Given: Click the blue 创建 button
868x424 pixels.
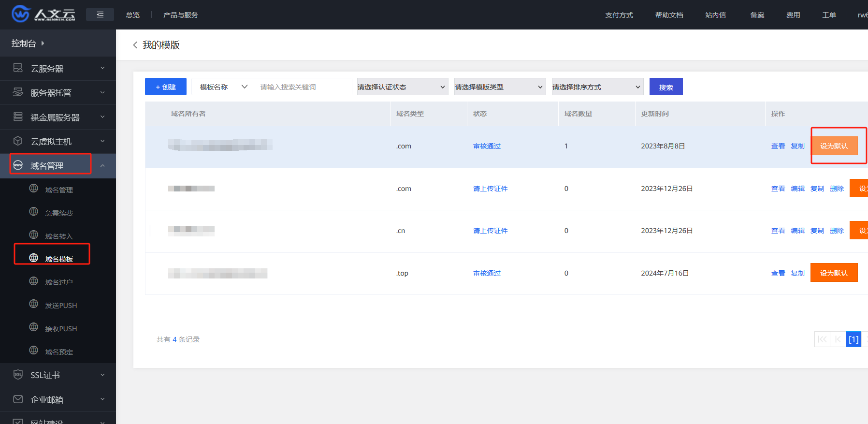Looking at the screenshot, I should 166,87.
